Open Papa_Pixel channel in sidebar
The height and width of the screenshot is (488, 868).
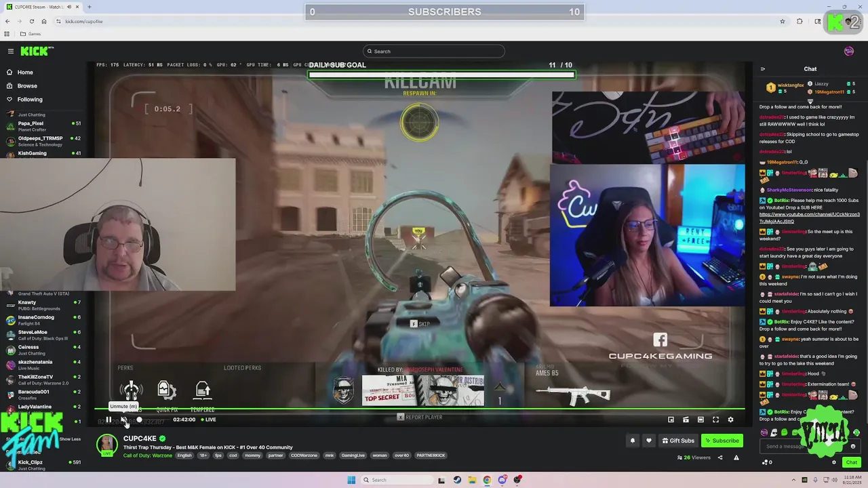44,126
